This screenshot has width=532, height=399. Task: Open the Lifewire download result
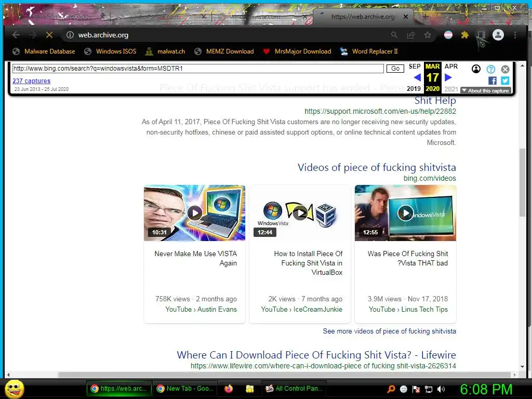[316, 355]
